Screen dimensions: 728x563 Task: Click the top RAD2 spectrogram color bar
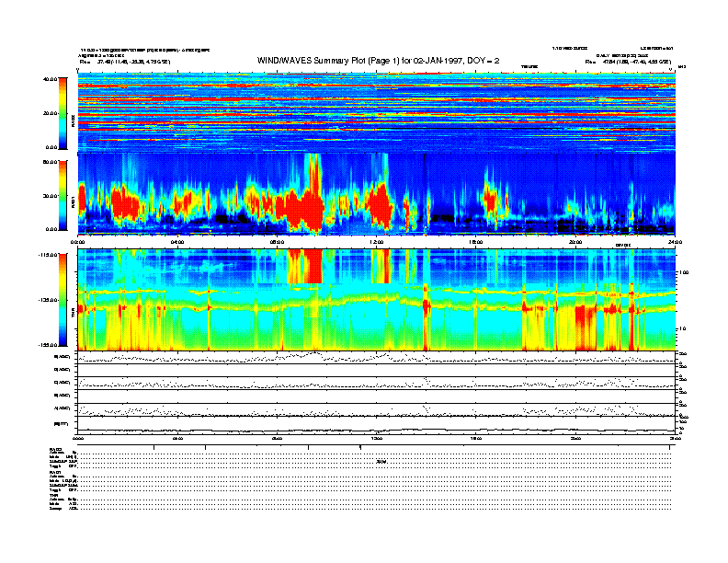pos(63,113)
